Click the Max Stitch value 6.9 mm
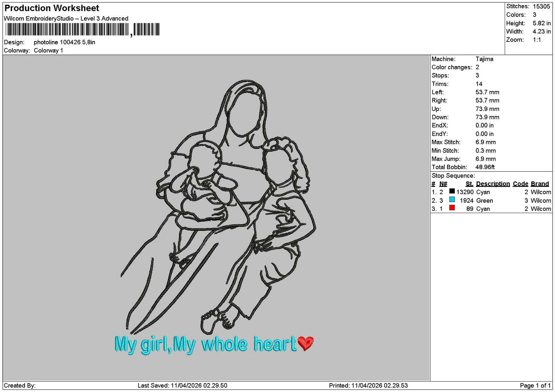 point(485,142)
